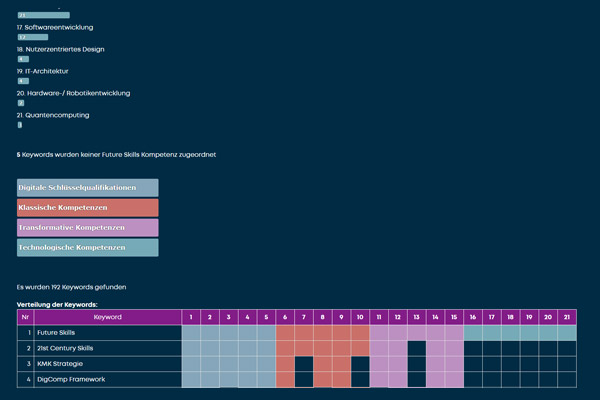600x400 pixels.
Task: Click the DigComp Framework keyword row
Action: click(107, 380)
